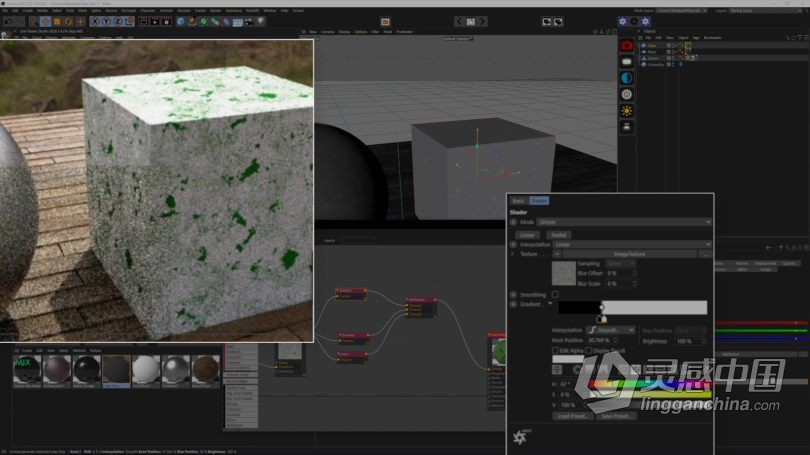Click the Save Preset button
810x455 pixels.
[616, 416]
